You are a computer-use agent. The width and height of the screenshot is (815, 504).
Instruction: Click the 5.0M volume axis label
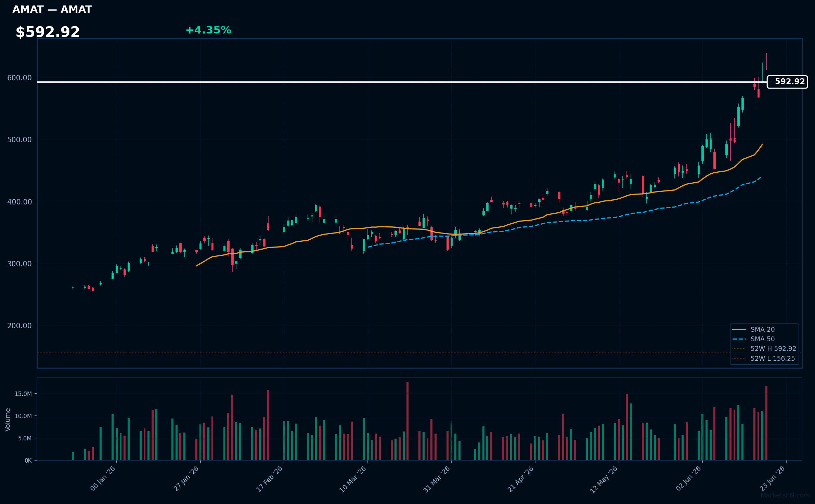25,438
